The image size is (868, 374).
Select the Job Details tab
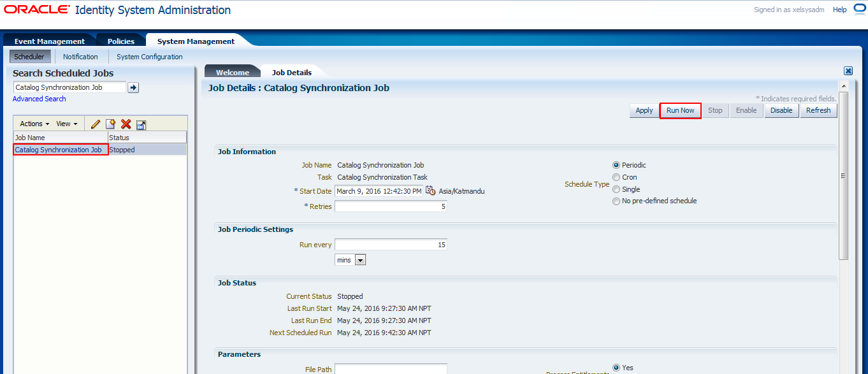292,73
